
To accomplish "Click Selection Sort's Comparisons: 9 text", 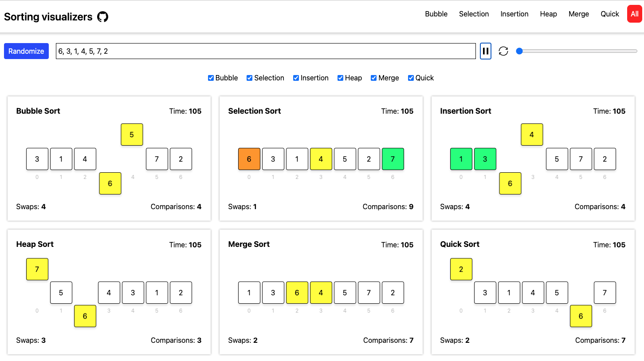I will (388, 206).
